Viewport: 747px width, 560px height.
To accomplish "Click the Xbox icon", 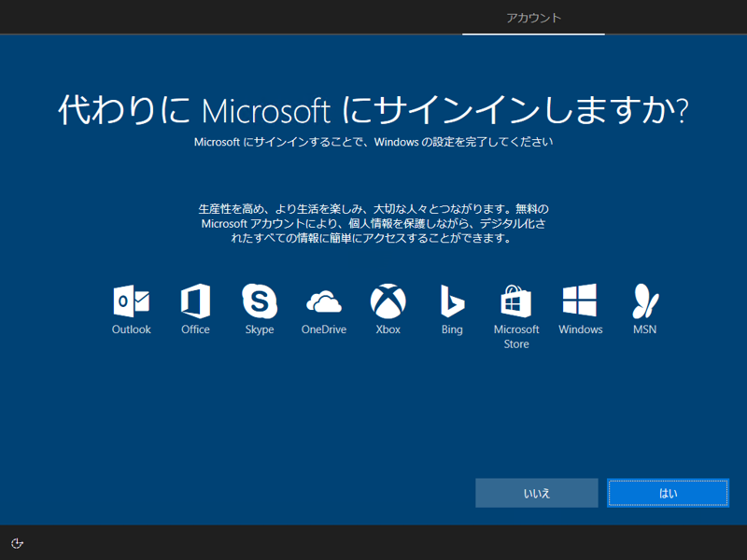I will 388,301.
